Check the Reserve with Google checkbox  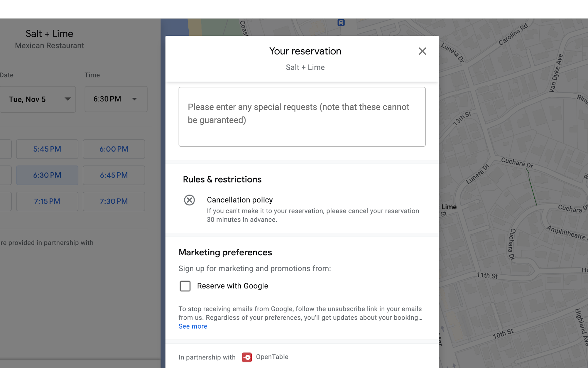pos(185,286)
